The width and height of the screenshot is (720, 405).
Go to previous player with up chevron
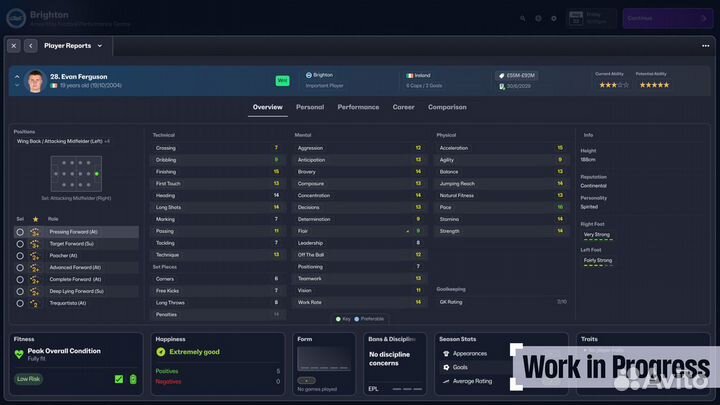point(17,77)
